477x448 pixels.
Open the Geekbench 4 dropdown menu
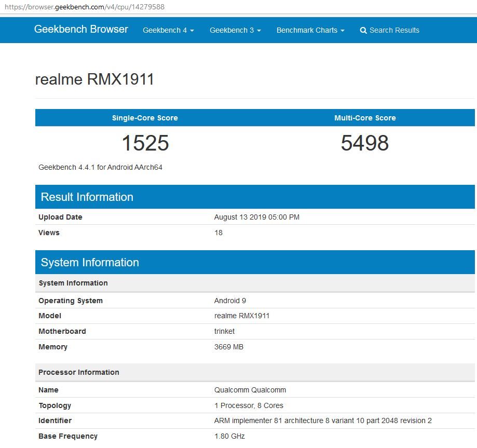[168, 30]
